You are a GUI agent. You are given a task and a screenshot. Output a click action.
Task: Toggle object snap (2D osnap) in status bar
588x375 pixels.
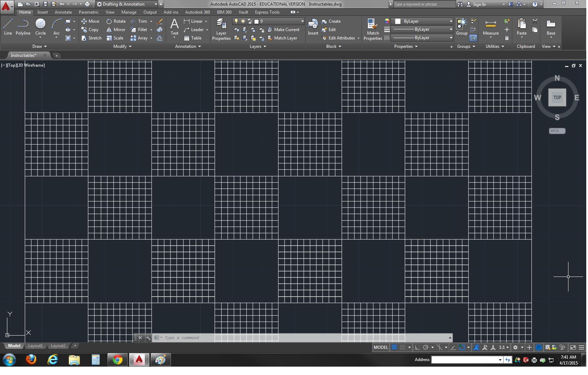click(462, 347)
